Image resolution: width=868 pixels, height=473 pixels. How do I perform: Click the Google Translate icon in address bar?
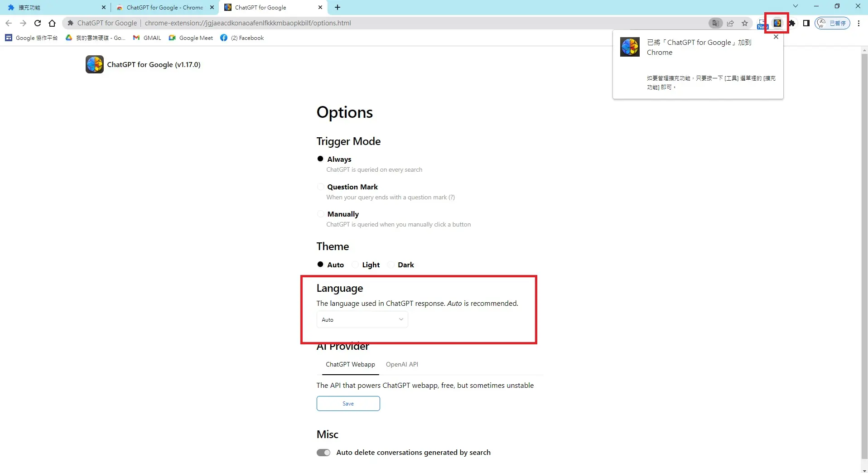(715, 23)
